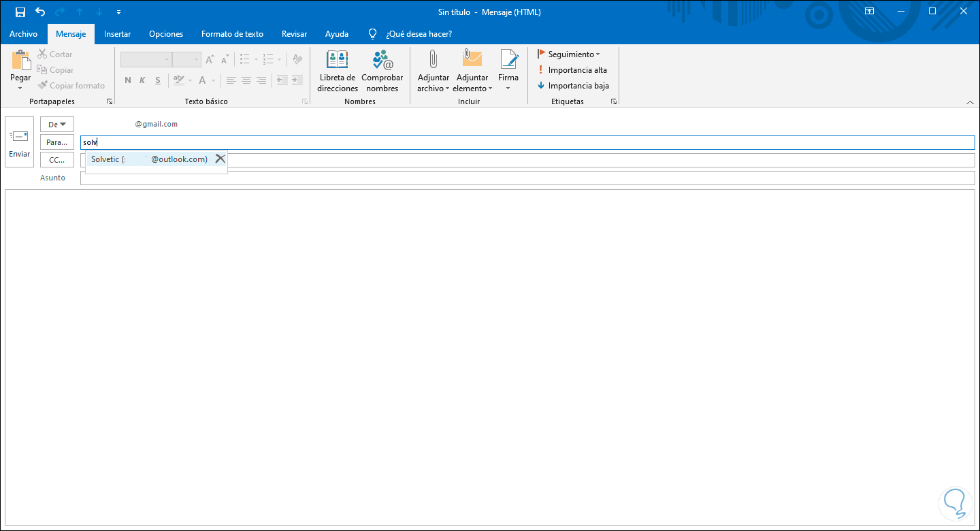Image resolution: width=980 pixels, height=531 pixels.
Task: Click Comprobar nombres icon
Action: 382,61
